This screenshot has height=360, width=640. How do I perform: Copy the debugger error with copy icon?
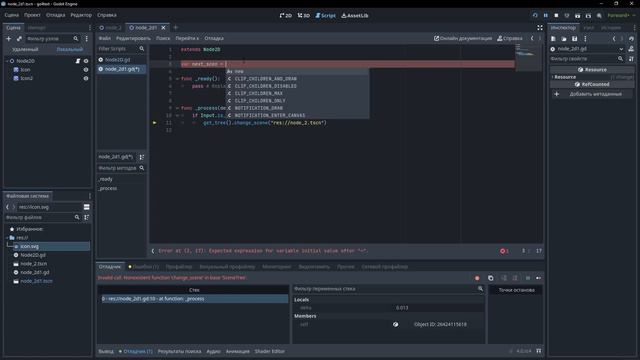[x=491, y=278]
